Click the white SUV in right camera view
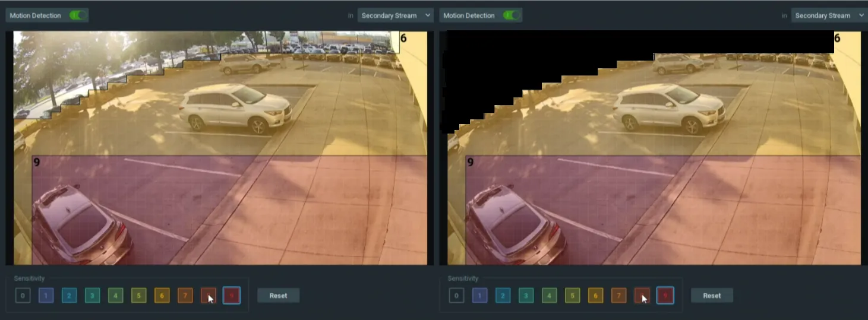The image size is (868, 320). 670,107
